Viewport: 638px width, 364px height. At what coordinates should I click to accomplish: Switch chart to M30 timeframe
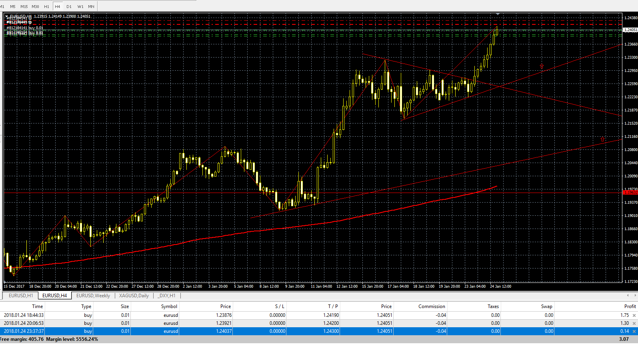click(35, 6)
